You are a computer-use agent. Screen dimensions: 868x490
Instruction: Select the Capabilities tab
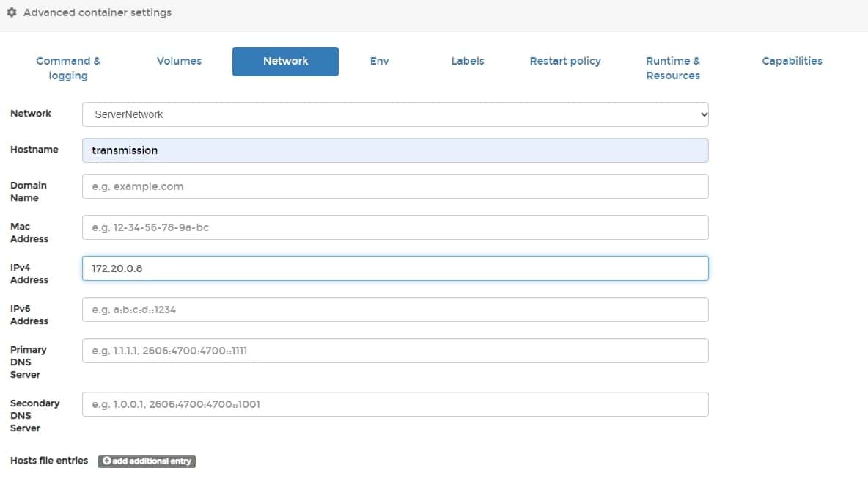[x=792, y=61]
